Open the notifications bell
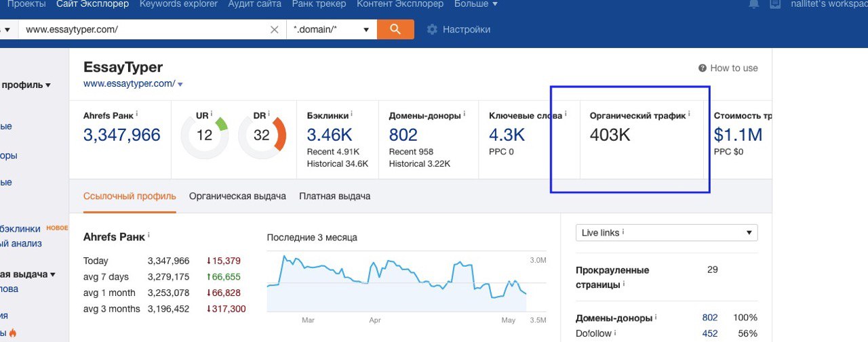Viewport: 868px width, 342px height. pyautogui.click(x=754, y=4)
